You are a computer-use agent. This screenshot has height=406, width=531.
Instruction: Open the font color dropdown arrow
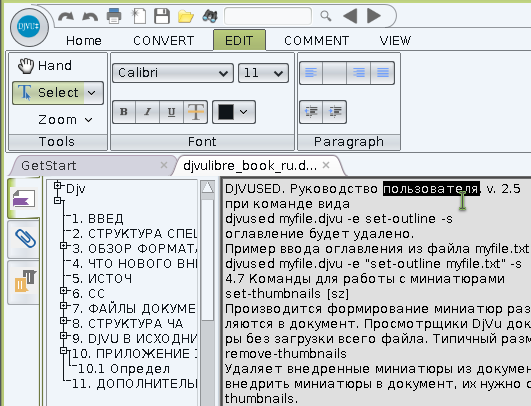click(244, 112)
